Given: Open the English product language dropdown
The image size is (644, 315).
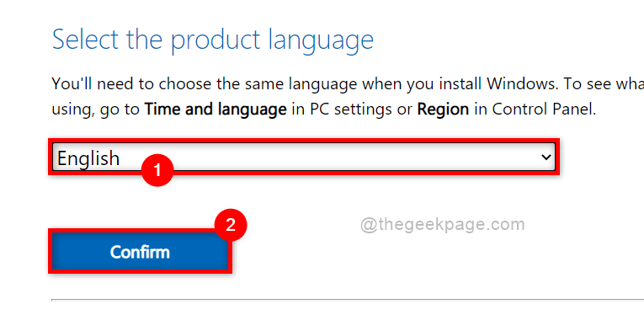Looking at the screenshot, I should click(304, 157).
